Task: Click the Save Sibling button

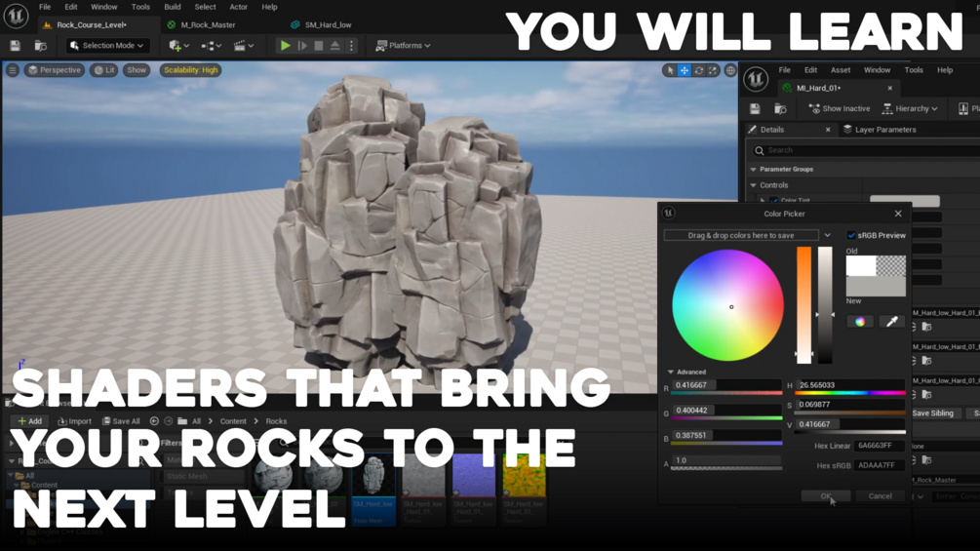Action: pos(932,413)
